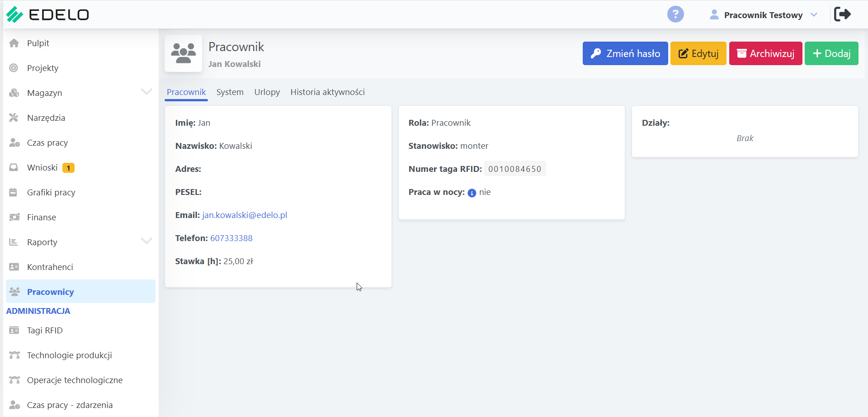The width and height of the screenshot is (868, 417).
Task: Open the jan.kowalski@edelo.pl email link
Action: pyautogui.click(x=245, y=215)
